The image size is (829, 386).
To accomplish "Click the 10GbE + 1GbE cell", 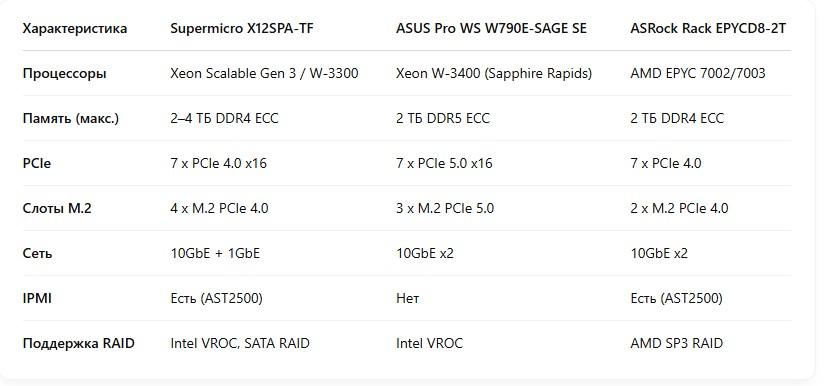I will (215, 253).
